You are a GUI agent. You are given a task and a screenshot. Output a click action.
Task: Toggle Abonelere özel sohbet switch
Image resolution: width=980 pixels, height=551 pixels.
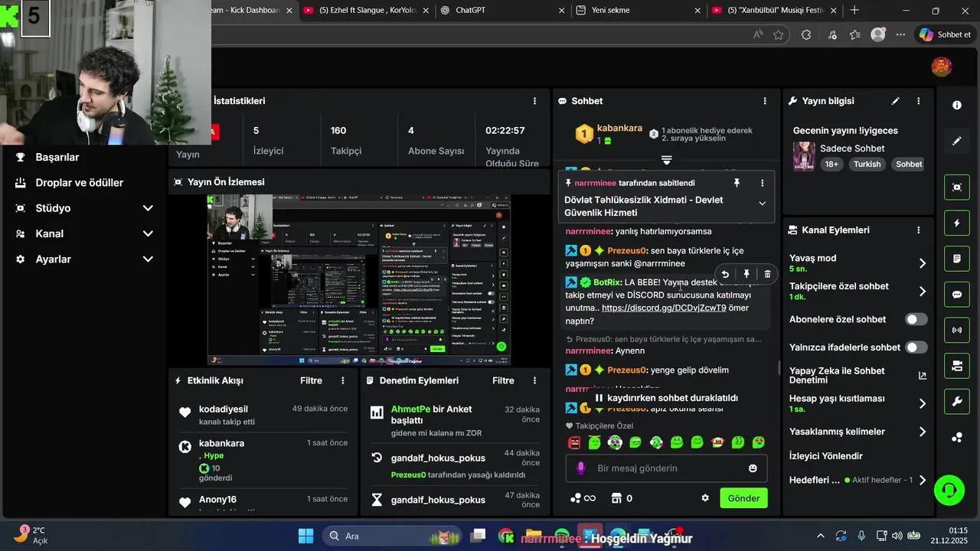point(916,319)
